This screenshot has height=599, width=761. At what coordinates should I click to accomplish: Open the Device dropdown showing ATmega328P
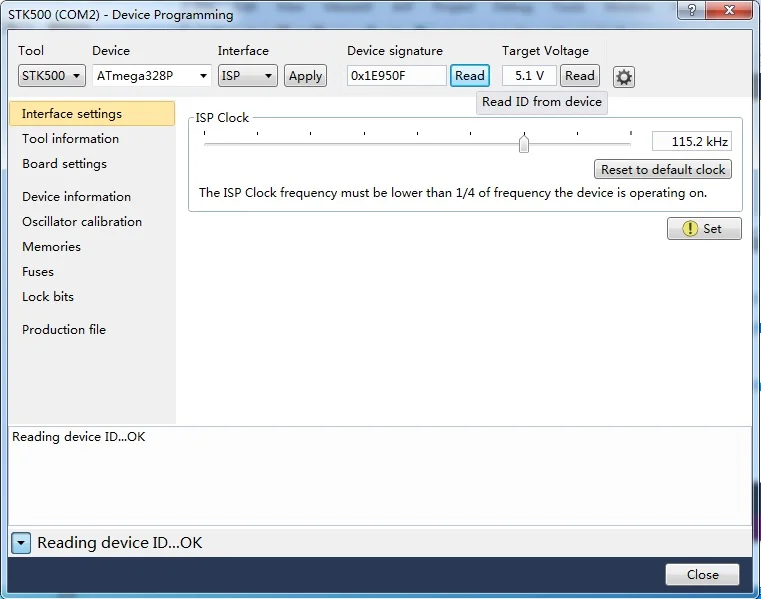click(151, 76)
